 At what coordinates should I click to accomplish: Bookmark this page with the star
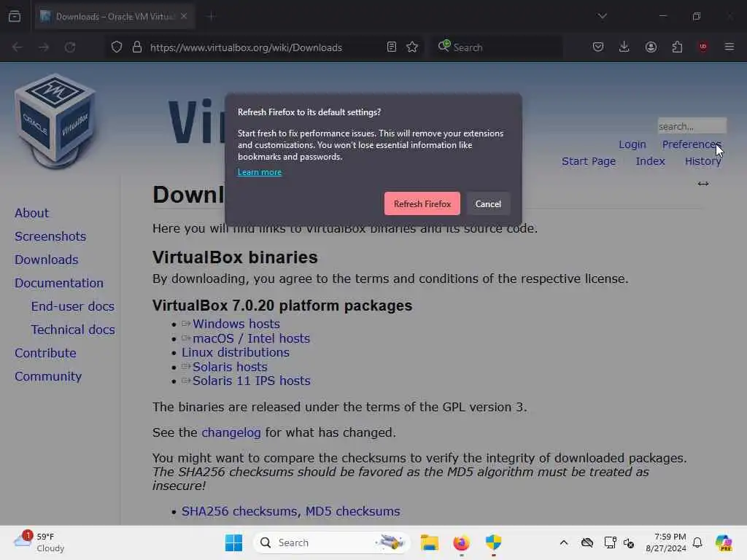point(413,47)
